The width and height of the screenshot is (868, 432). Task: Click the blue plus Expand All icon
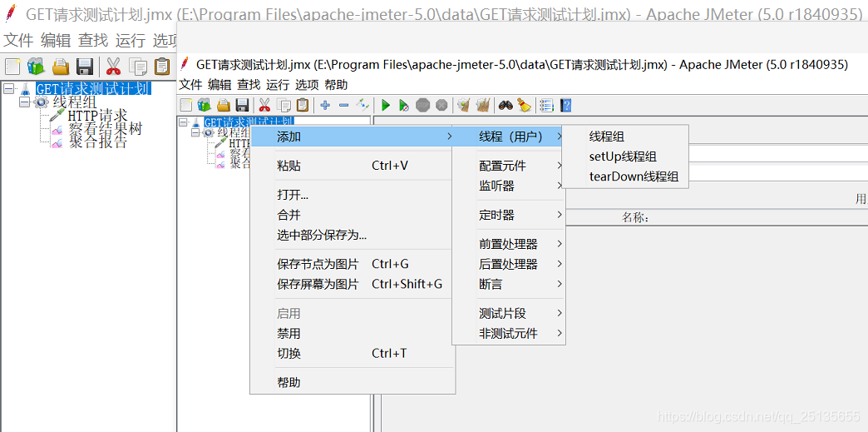[325, 105]
